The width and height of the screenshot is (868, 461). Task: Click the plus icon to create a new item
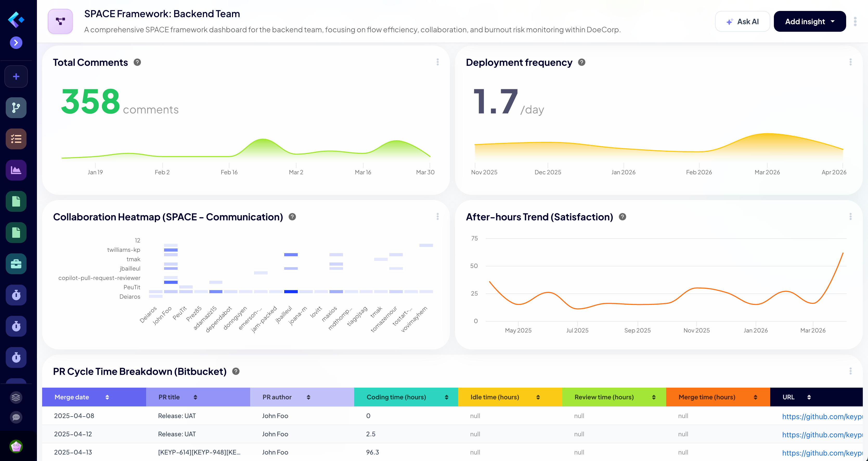coord(16,76)
